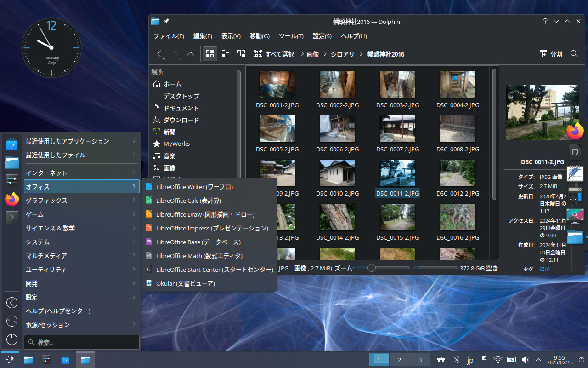Switch Dolphin to compact view mode
The width and height of the screenshot is (588, 368).
click(x=226, y=54)
